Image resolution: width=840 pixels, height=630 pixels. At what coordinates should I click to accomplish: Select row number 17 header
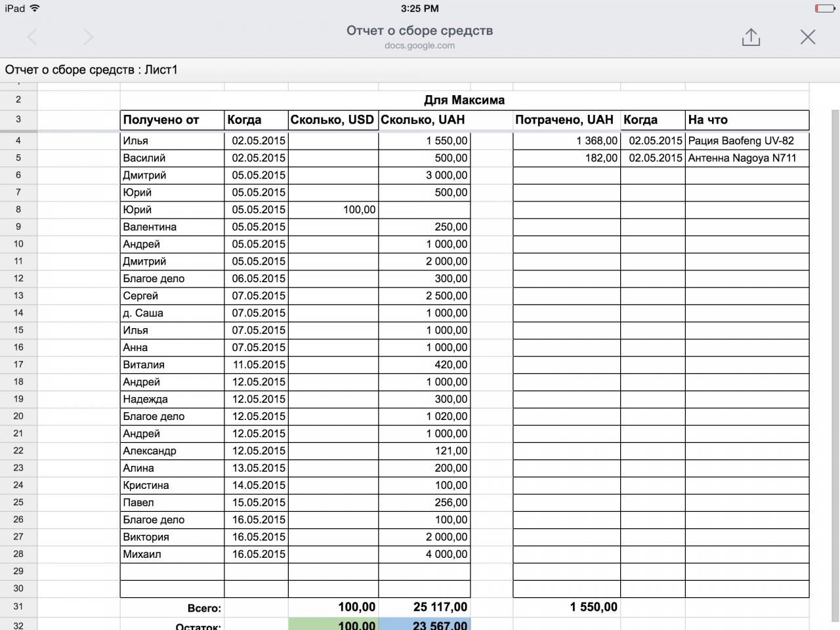[x=18, y=365]
